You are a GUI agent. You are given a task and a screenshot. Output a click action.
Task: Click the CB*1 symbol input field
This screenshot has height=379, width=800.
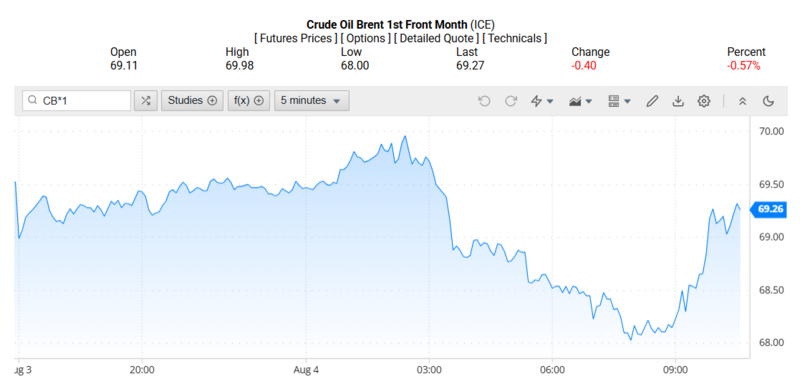[77, 100]
